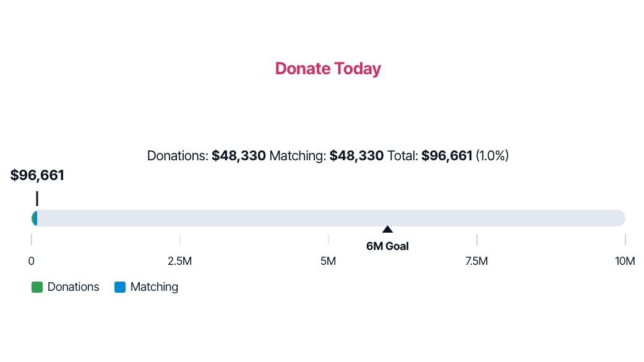Click the 5M axis label
Screen dimensions: 644x362
tap(328, 261)
